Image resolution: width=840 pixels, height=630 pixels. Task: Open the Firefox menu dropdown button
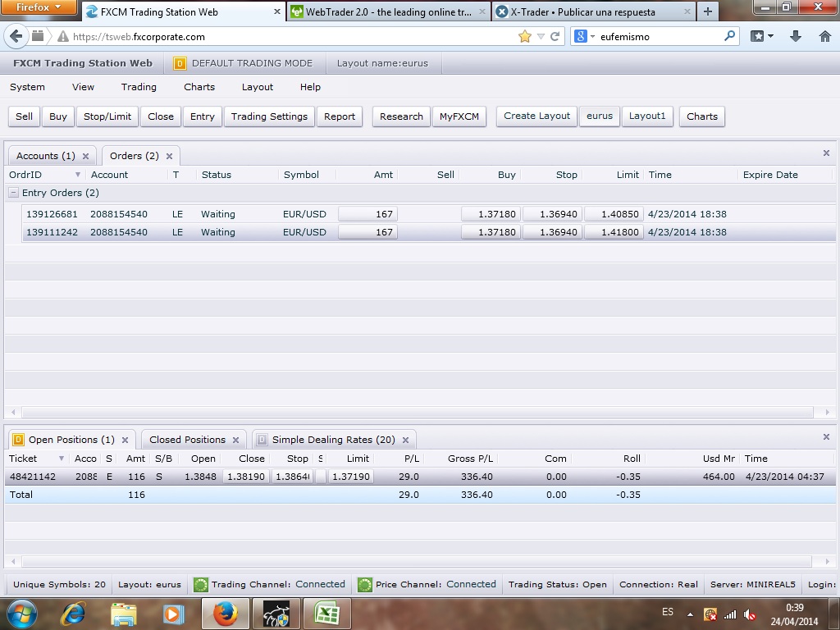click(39, 7)
